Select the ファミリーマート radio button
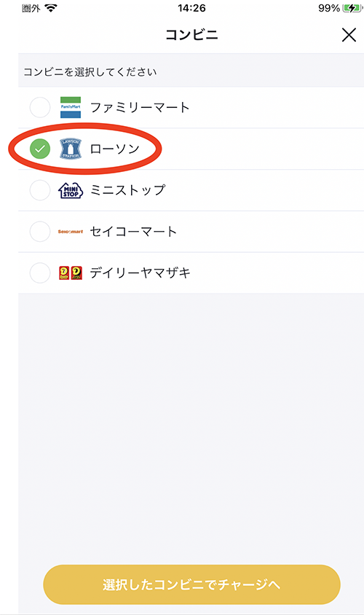 click(40, 107)
